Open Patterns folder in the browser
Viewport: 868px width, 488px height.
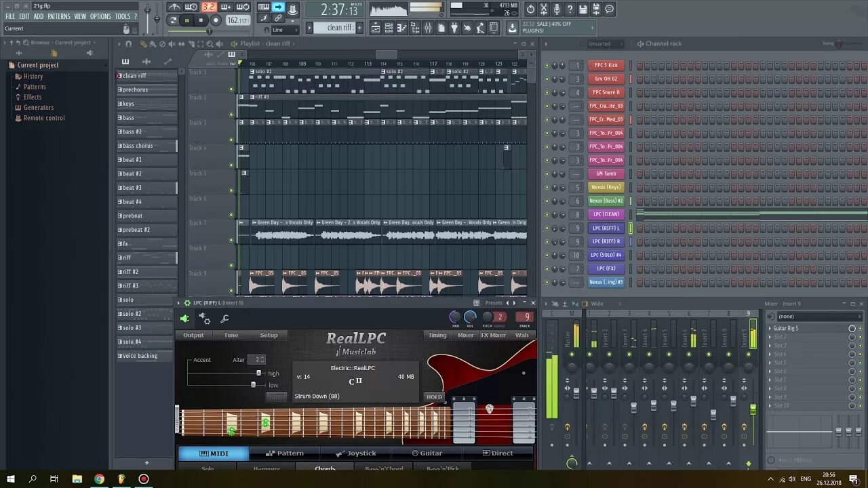pos(35,87)
